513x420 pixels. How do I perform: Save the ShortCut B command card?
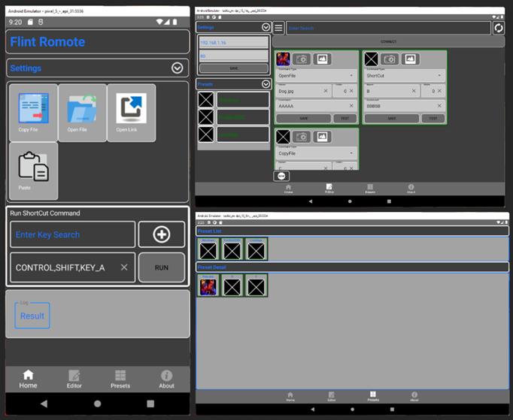click(392, 118)
